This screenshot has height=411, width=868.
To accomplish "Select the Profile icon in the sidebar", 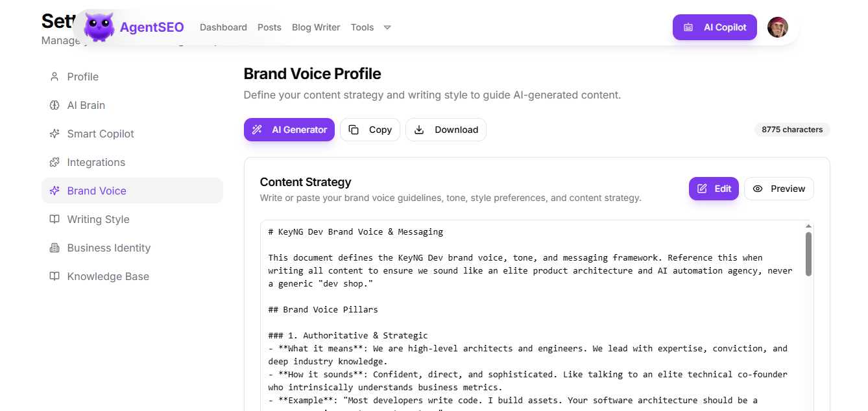I will 54,76.
